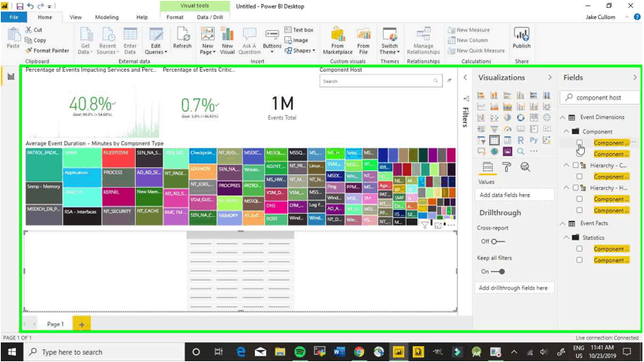Collapse the Event Facts table
The image size is (644, 362).
click(x=563, y=224)
